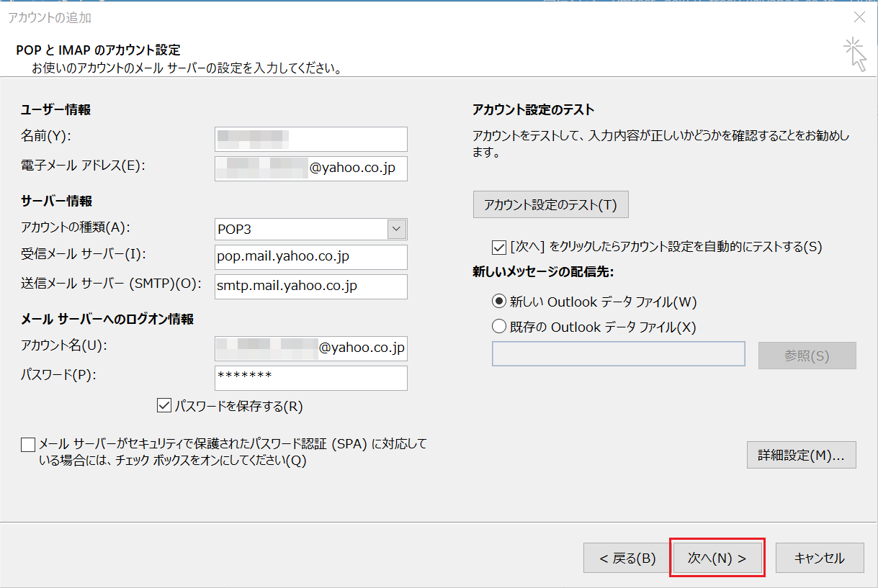
Task: Click the existing data file path field
Action: [619, 354]
